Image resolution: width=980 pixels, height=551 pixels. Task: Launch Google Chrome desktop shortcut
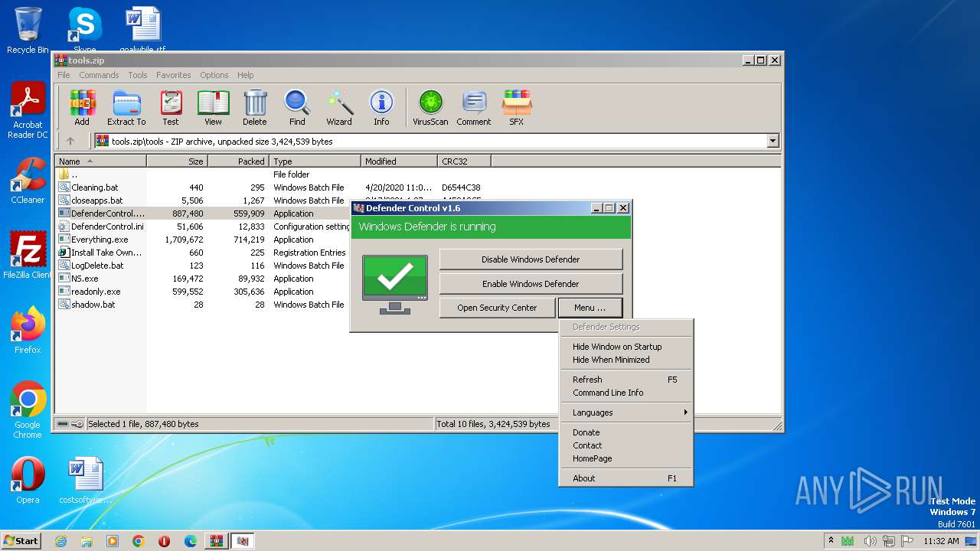tap(28, 410)
